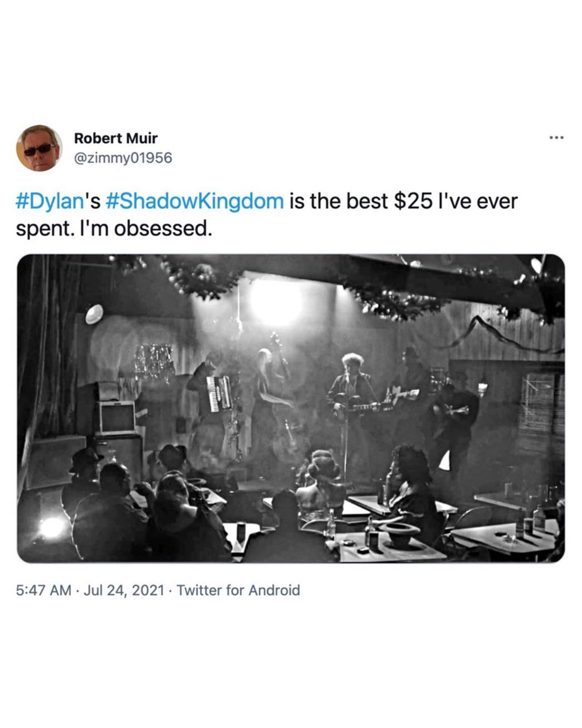Click the glowing lamp in photo's lower corner
The height and width of the screenshot is (728, 582).
pyautogui.click(x=51, y=528)
